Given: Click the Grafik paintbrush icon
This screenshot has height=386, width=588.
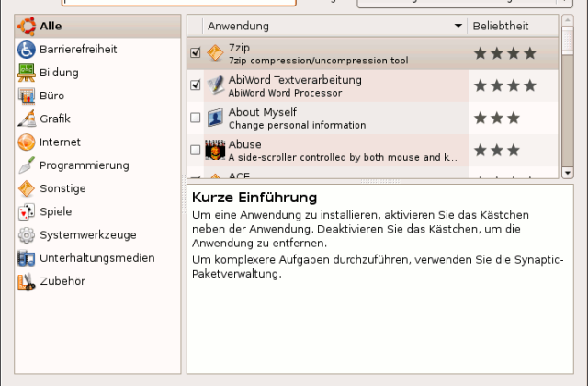Looking at the screenshot, I should coord(27,119).
